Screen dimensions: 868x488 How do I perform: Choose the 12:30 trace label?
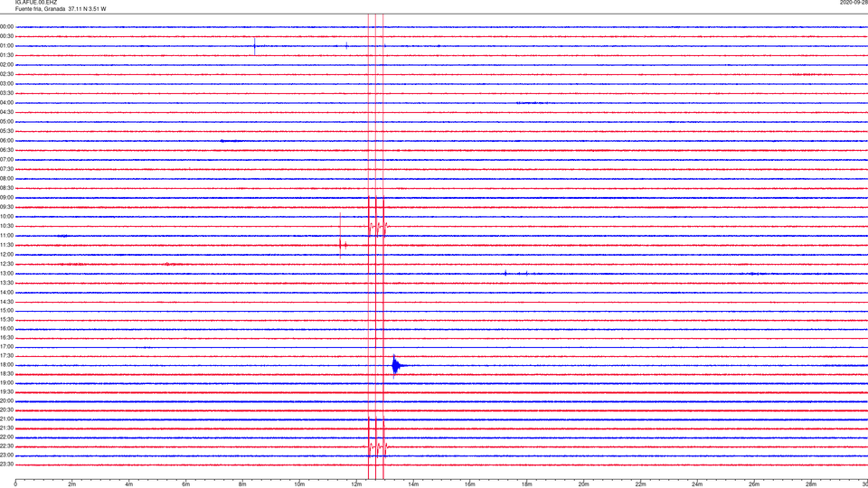6,265
